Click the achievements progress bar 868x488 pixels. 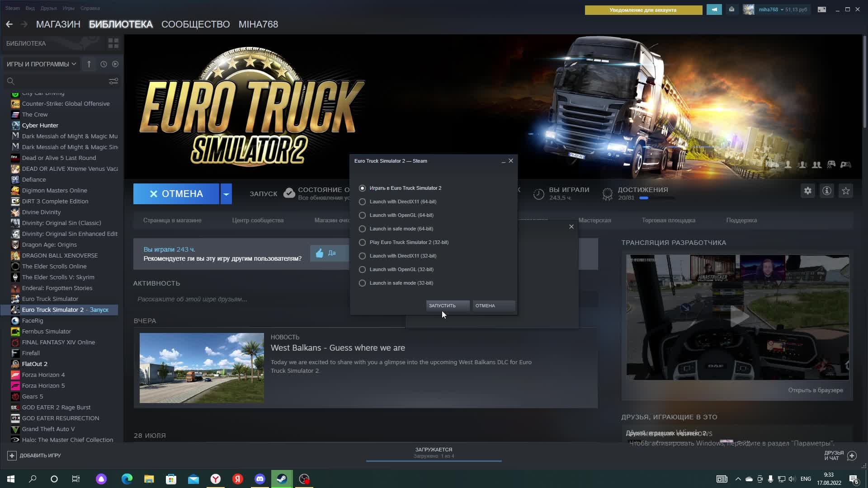coord(656,198)
